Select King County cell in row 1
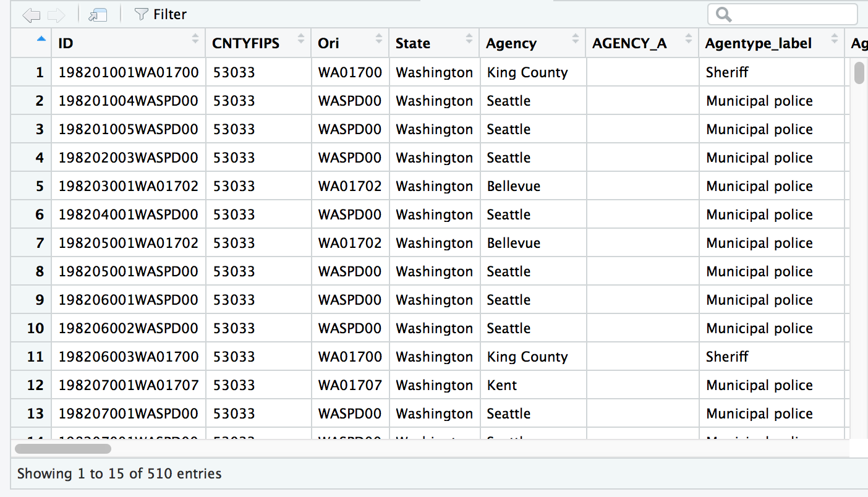Image resolution: width=868 pixels, height=497 pixels. 527,72
